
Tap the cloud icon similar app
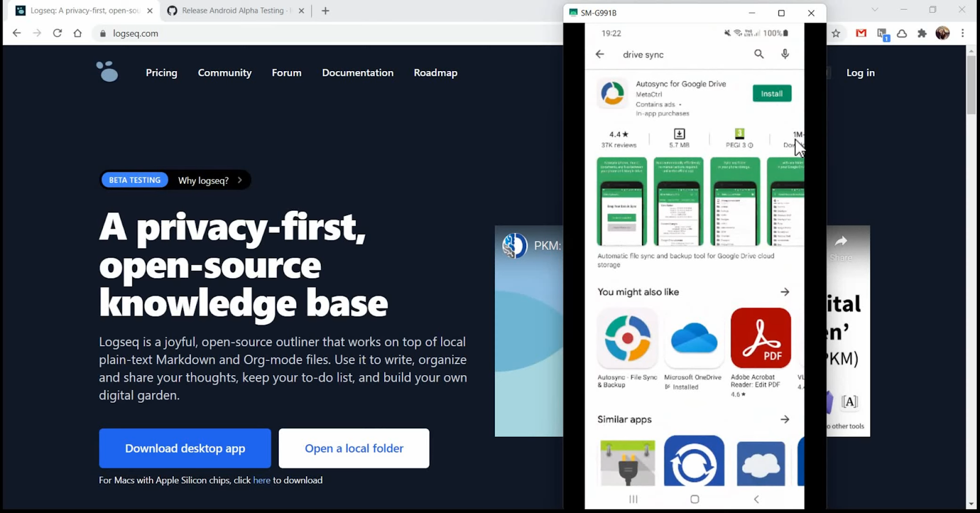761,463
